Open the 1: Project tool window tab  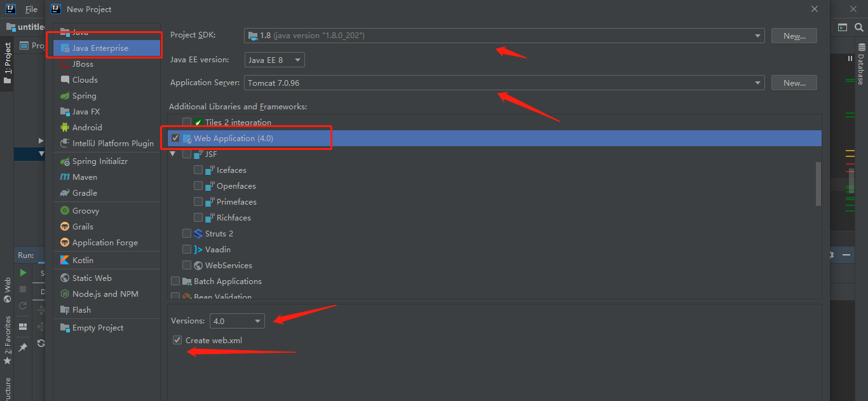(7, 64)
